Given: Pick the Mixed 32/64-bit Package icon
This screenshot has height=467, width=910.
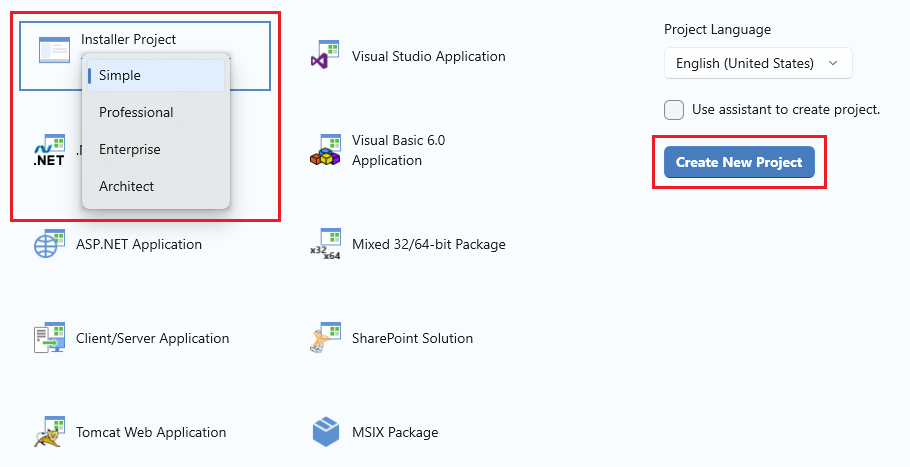Looking at the screenshot, I should (325, 244).
